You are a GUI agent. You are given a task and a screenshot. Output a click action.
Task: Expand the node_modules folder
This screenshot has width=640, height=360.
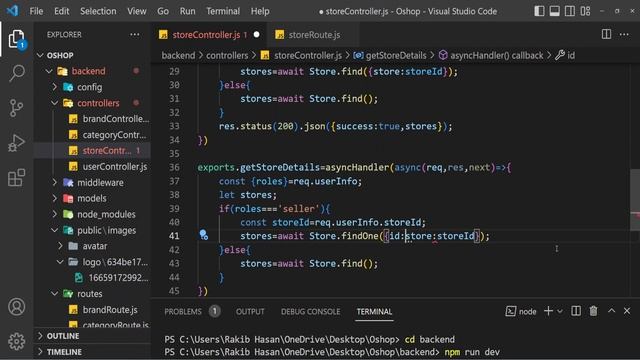pyautogui.click(x=106, y=214)
